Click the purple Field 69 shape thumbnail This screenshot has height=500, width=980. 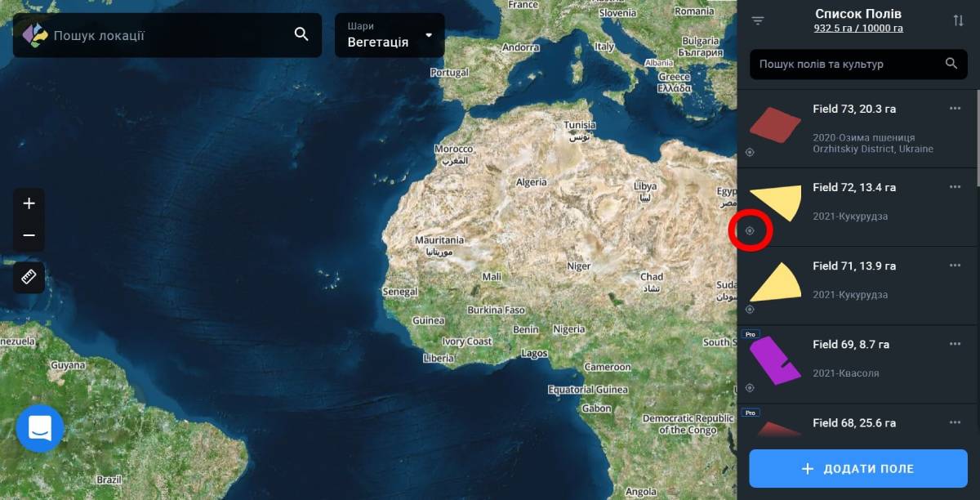click(774, 360)
